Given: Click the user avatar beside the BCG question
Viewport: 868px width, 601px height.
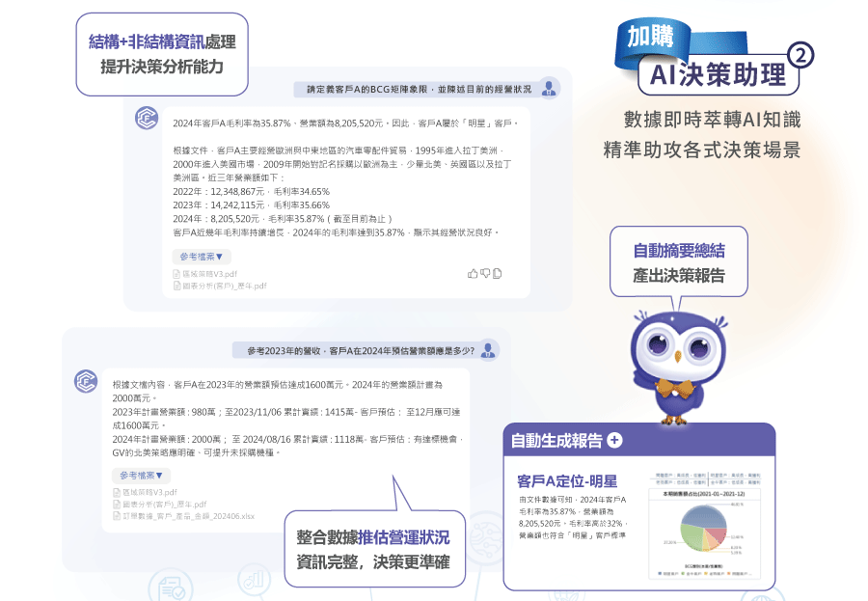Looking at the screenshot, I should [x=549, y=88].
